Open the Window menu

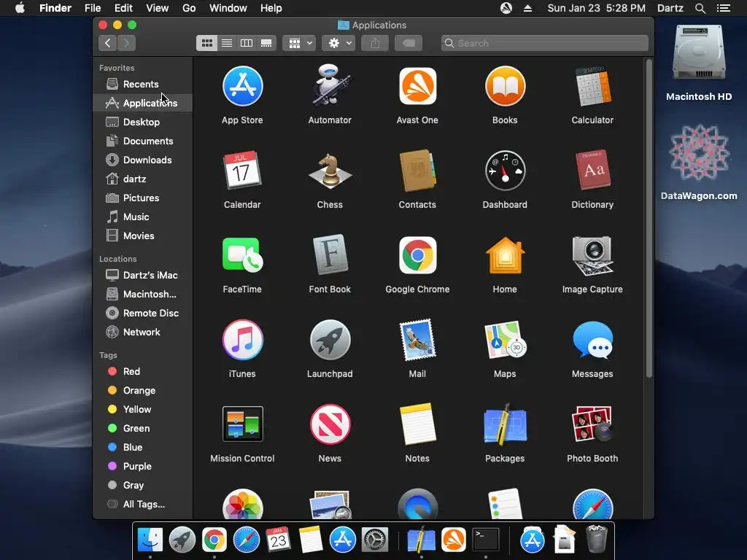click(228, 8)
